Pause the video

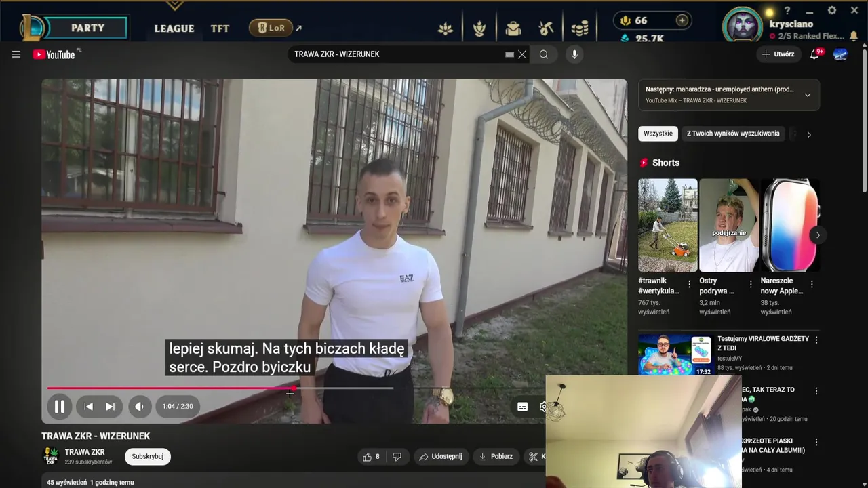click(x=60, y=407)
